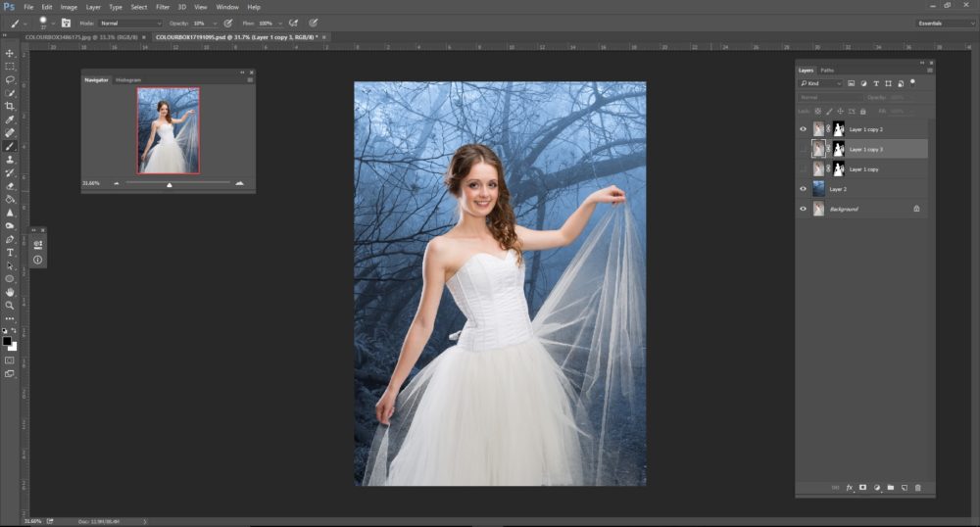Open the Filter menu

(163, 7)
